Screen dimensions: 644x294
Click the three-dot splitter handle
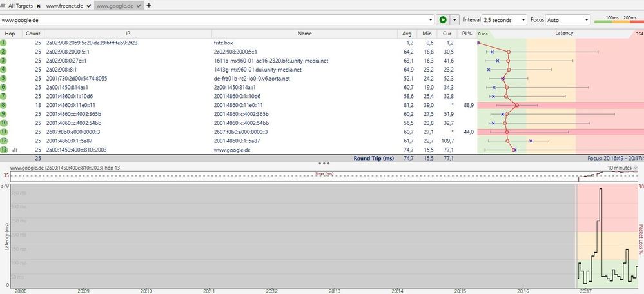pyautogui.click(x=324, y=163)
